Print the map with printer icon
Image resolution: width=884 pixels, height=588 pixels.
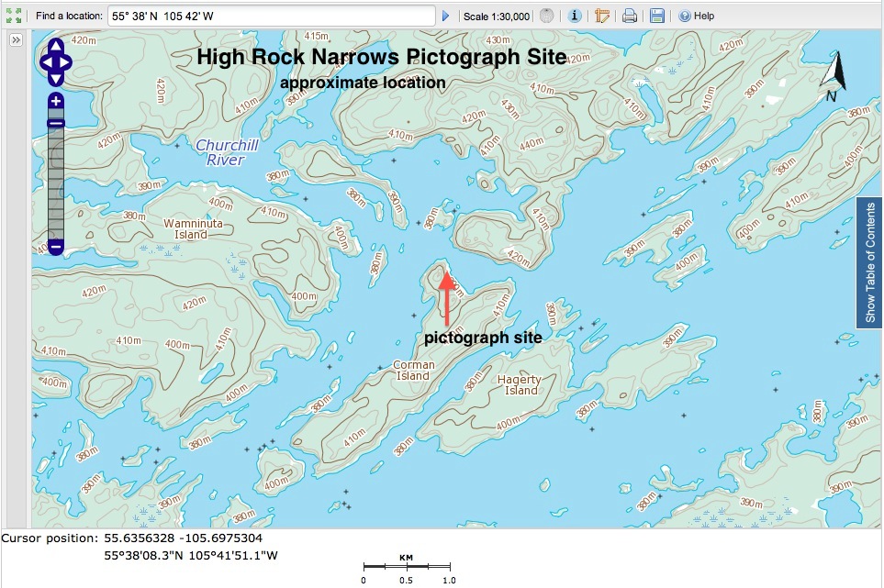630,16
